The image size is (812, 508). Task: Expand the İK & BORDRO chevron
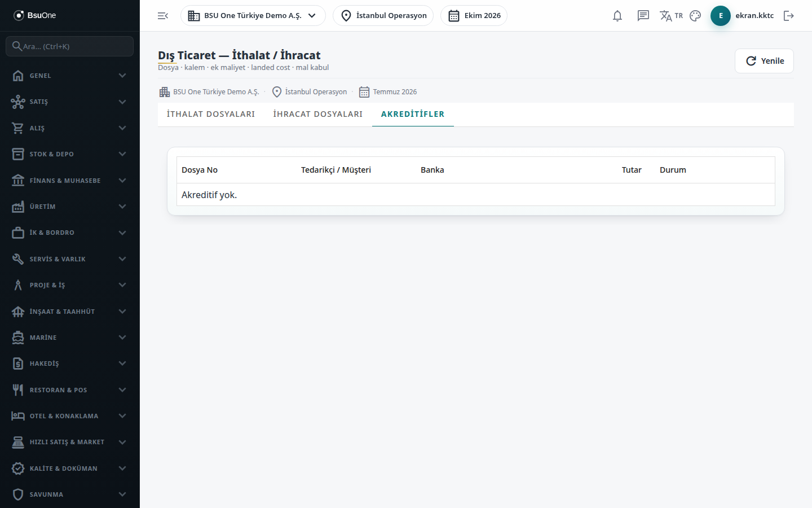(x=122, y=233)
